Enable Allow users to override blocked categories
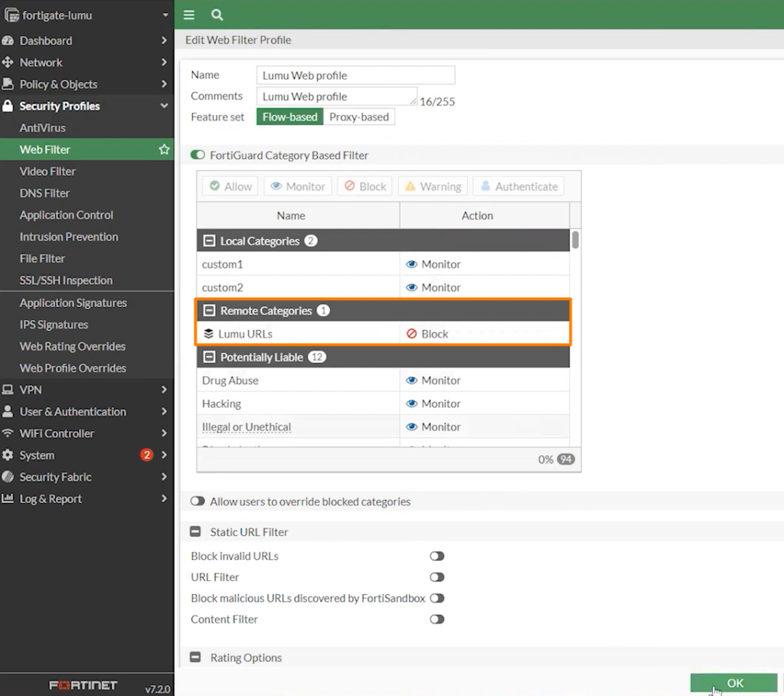This screenshot has height=696, width=784. coord(198,502)
